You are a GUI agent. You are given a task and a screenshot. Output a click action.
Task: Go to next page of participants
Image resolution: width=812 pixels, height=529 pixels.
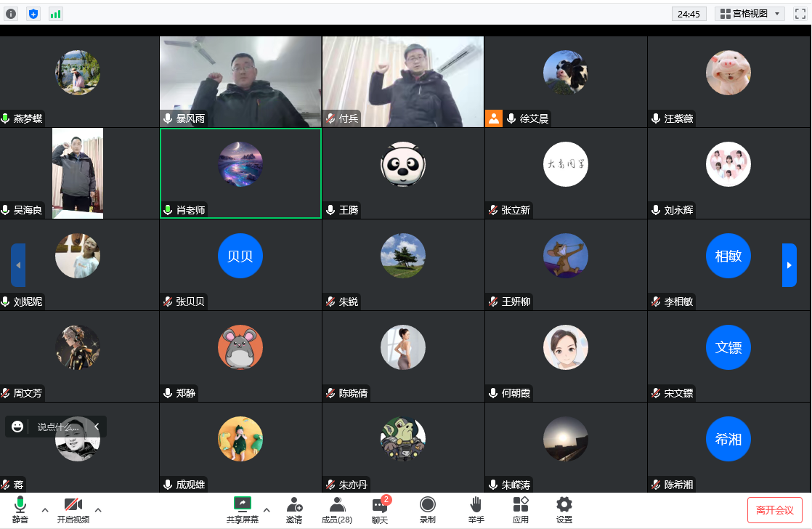tap(789, 265)
